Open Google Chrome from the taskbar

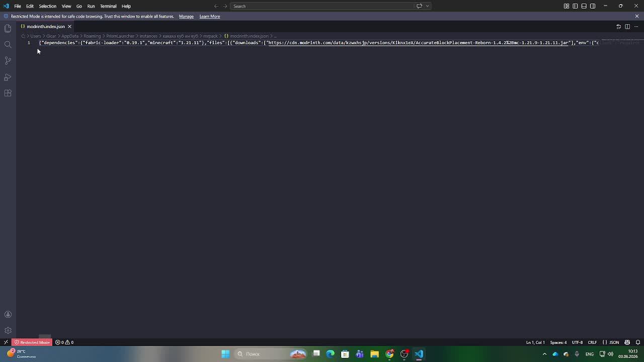[389, 354]
